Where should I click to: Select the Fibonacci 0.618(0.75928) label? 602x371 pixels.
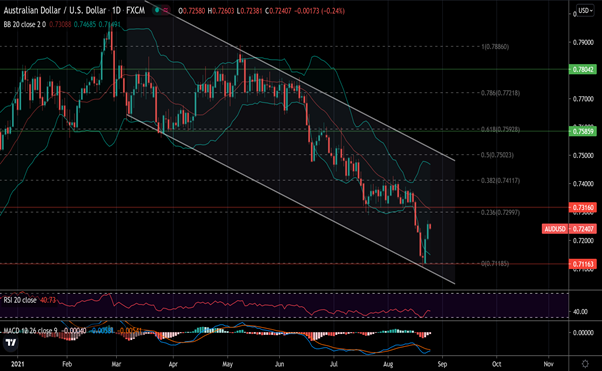tap(500, 129)
